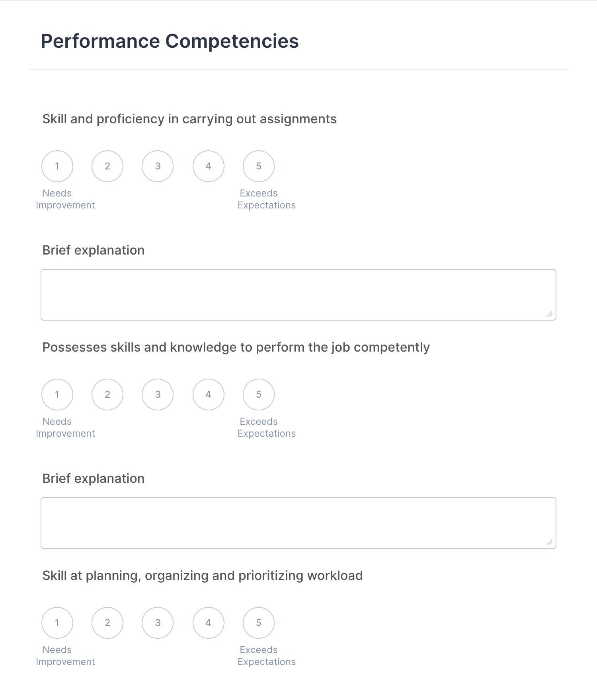The width and height of the screenshot is (597, 700).
Task: Rate possesses skills and knowledge as 5
Action: tap(259, 395)
